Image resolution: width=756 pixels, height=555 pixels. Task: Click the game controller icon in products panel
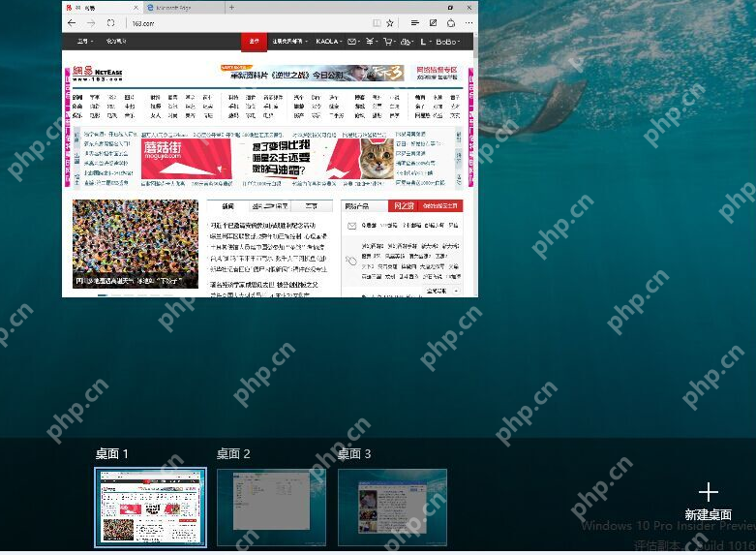tap(351, 262)
